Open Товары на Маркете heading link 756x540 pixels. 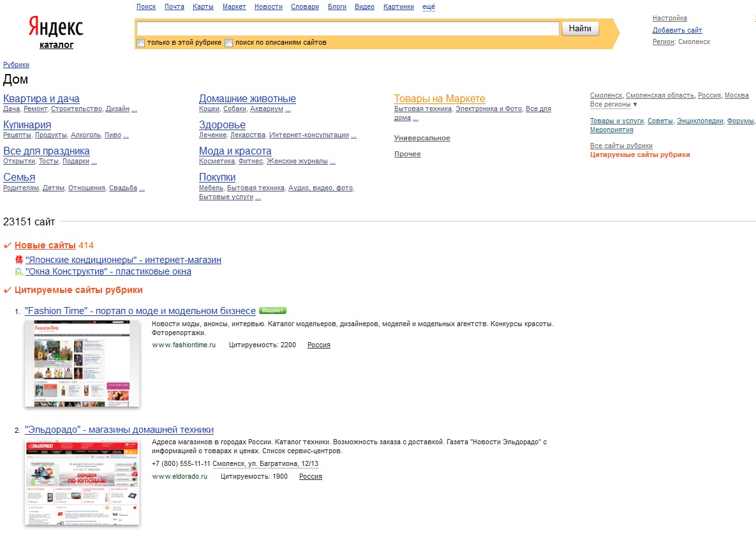click(440, 98)
